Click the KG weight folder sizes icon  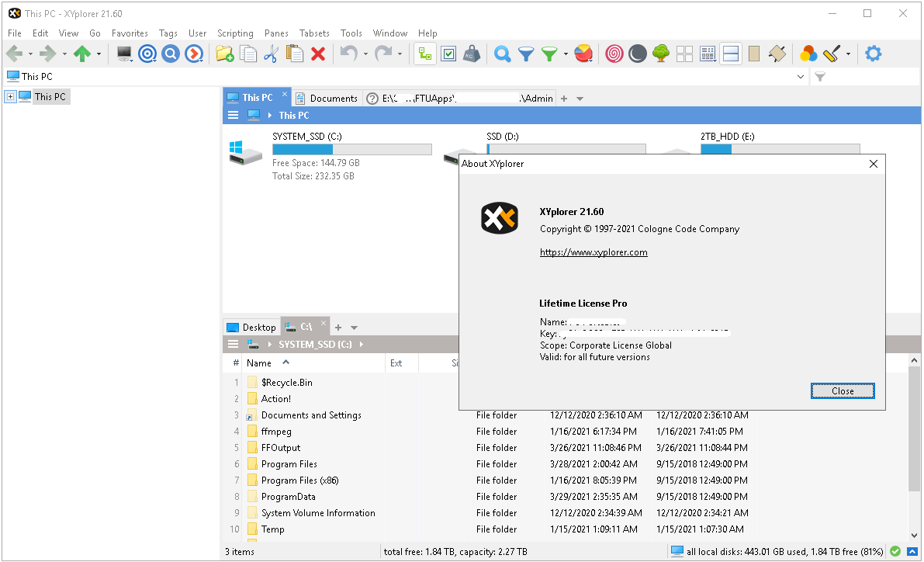pyautogui.click(x=472, y=54)
